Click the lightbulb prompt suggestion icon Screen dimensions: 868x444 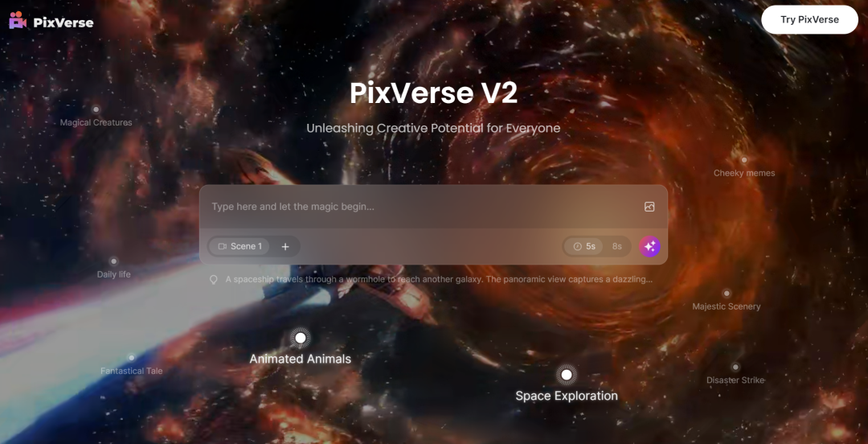point(213,280)
